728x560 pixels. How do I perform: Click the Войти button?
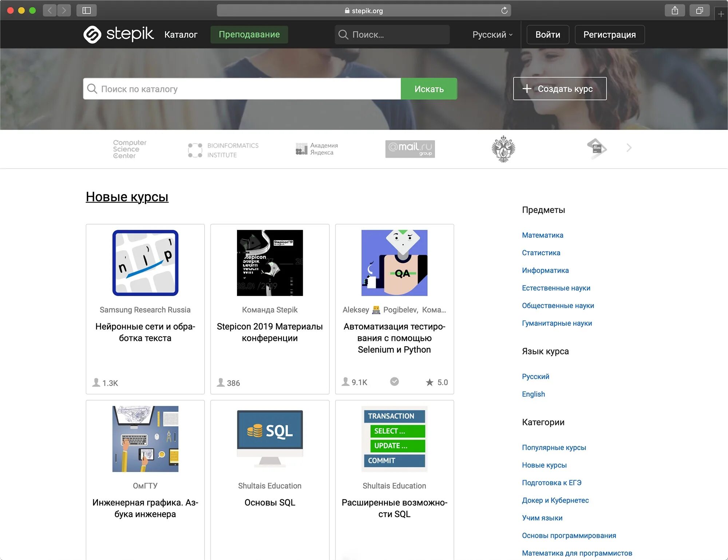coord(547,35)
